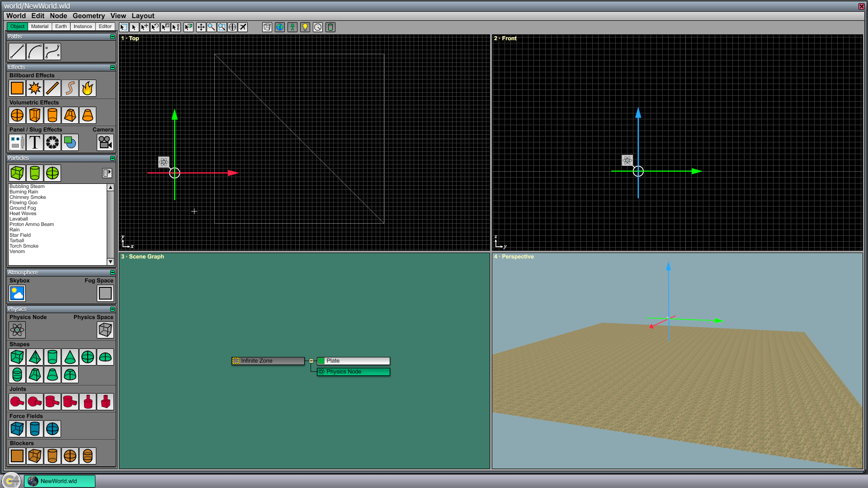Switch to the Earth tab

(61, 27)
